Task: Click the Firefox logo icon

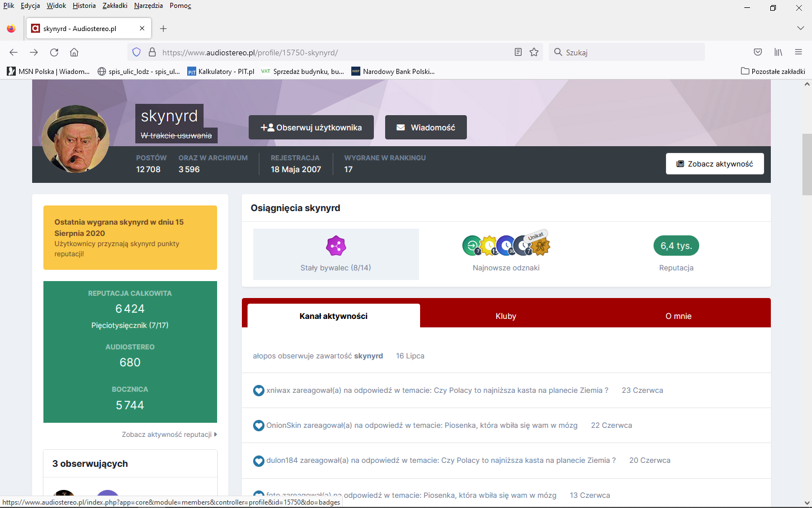Action: point(11,29)
